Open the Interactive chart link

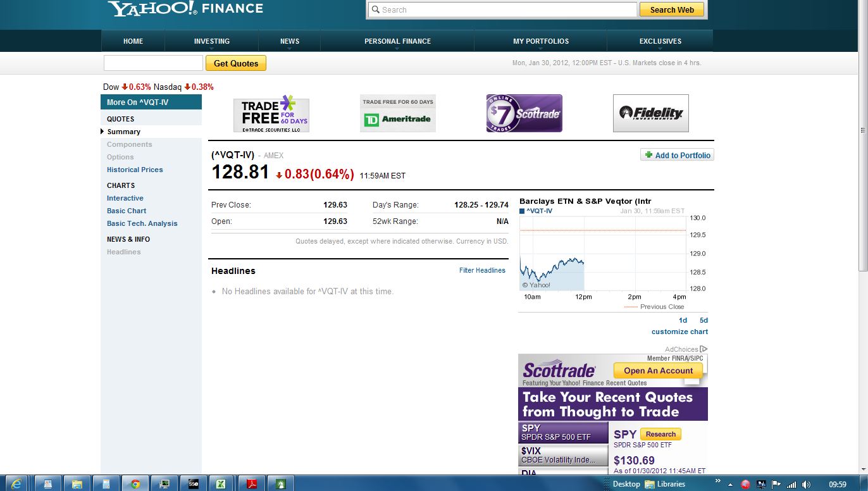(x=125, y=198)
